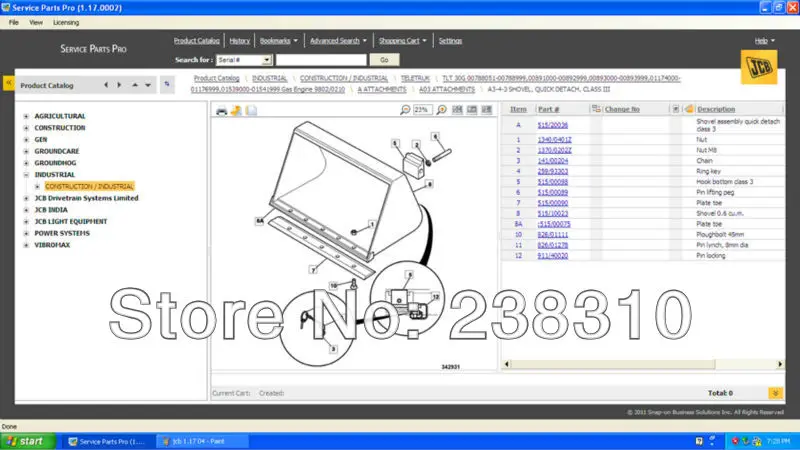The width and height of the screenshot is (800, 450).
Task: Click the print diagram icon
Action: pyautogui.click(x=221, y=110)
